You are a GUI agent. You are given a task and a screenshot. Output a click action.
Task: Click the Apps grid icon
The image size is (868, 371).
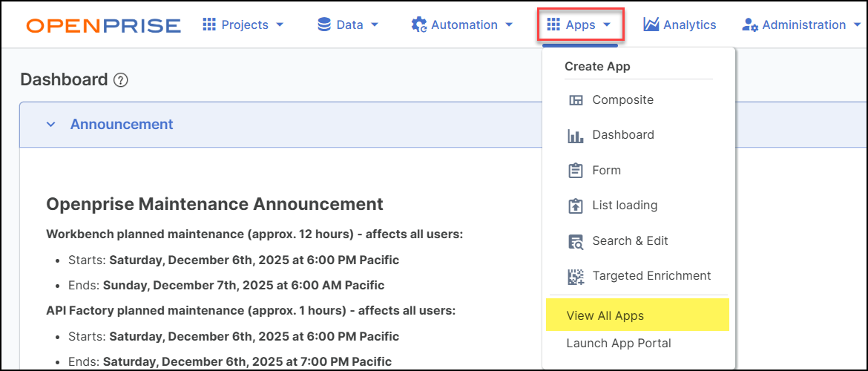coord(553,25)
